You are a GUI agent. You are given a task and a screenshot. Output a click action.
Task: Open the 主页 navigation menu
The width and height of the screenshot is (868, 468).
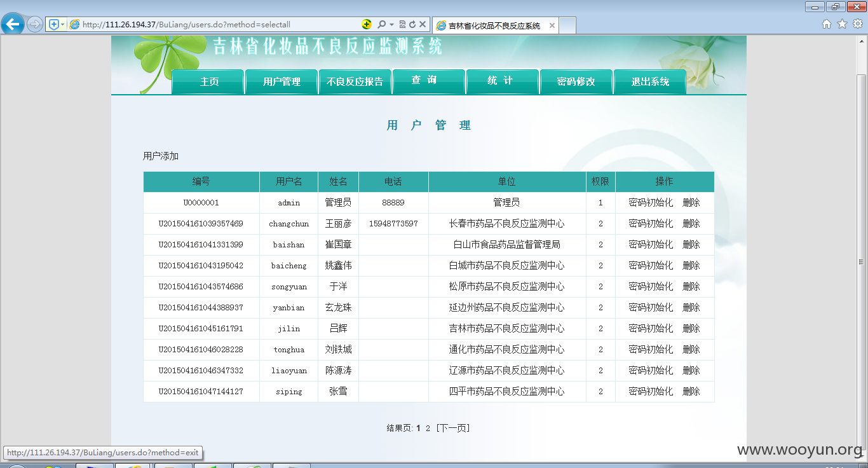(x=208, y=81)
